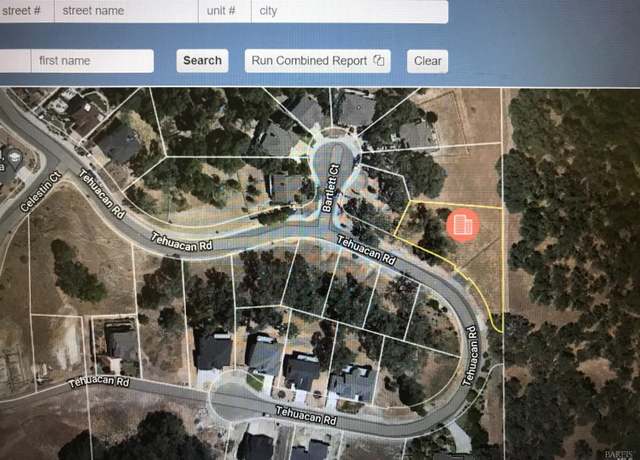Focus the street # input field

(27, 11)
